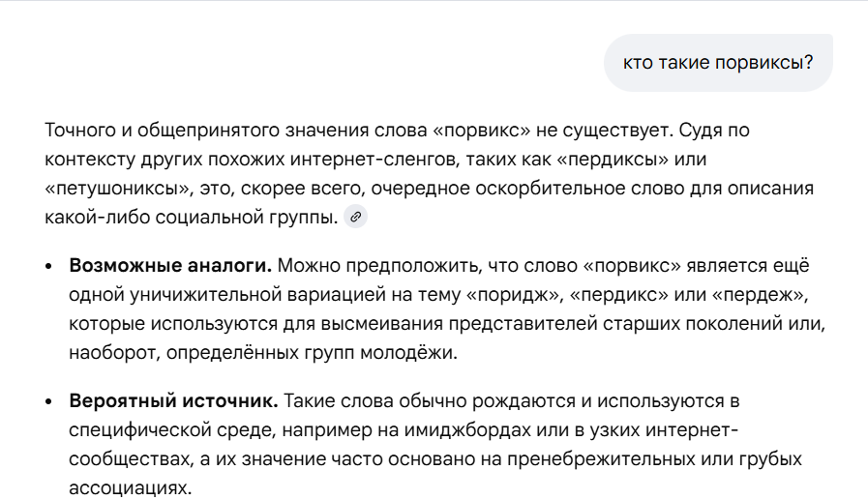This screenshot has height=500, width=868.
Task: Click the word «пердикс» in the first bullet
Action: (617, 294)
